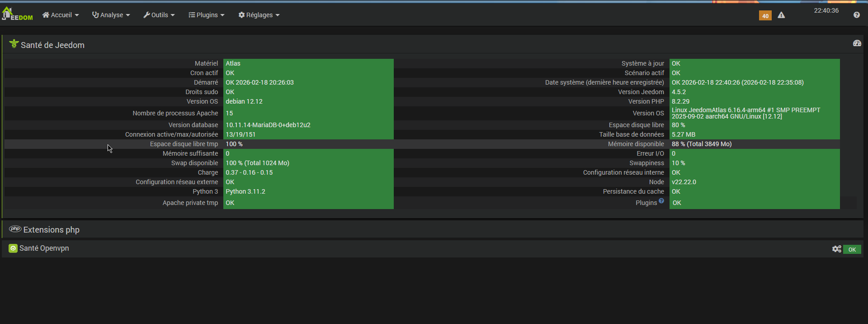Click the Openvpn OK status badge
The image size is (868, 324).
pos(852,249)
